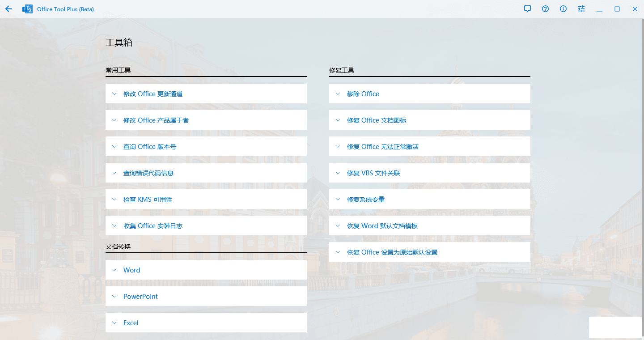Image resolution: width=644 pixels, height=340 pixels.
Task: Expand chevron for 收集 Office 安装日志
Action: coord(114,226)
